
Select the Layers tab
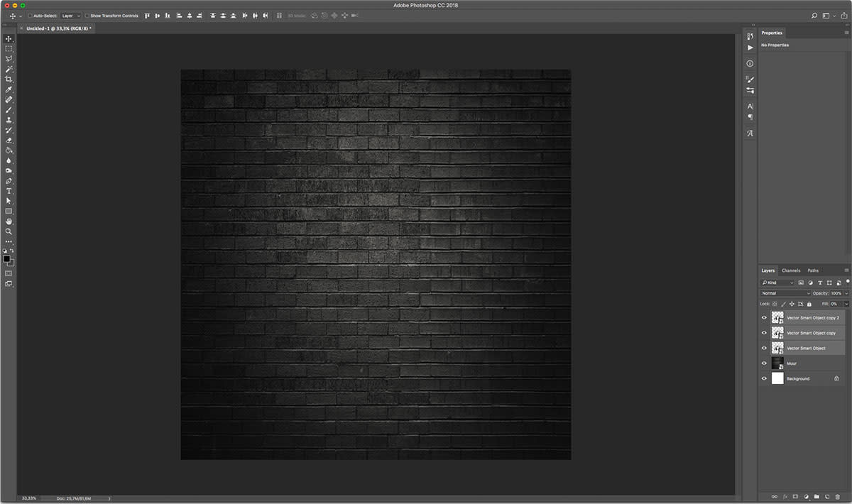[x=768, y=270]
